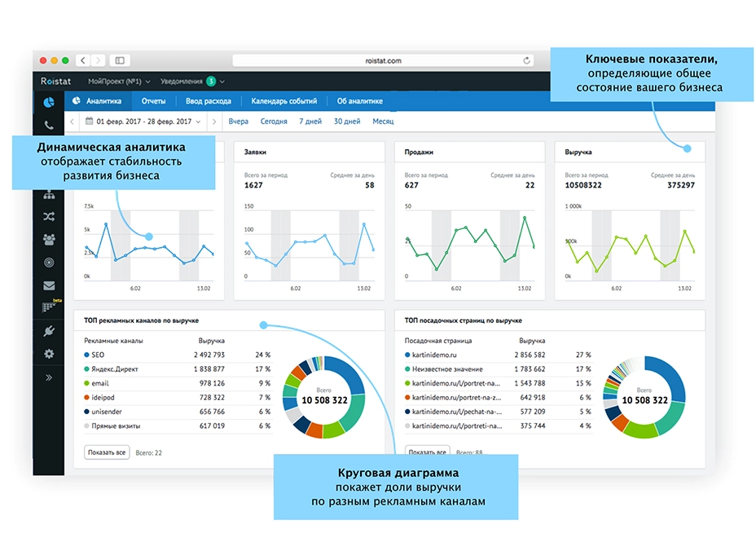Open the beta grid sidebar icon

pyautogui.click(x=49, y=307)
